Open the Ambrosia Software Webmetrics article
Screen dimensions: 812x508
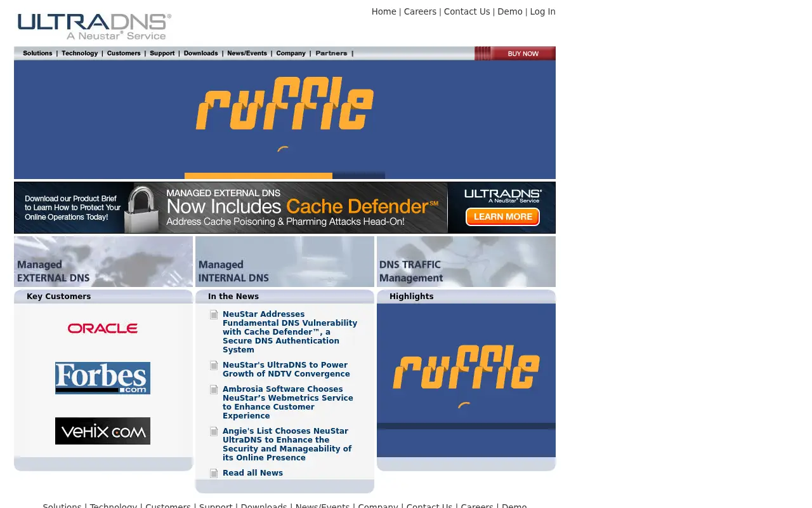click(x=288, y=403)
